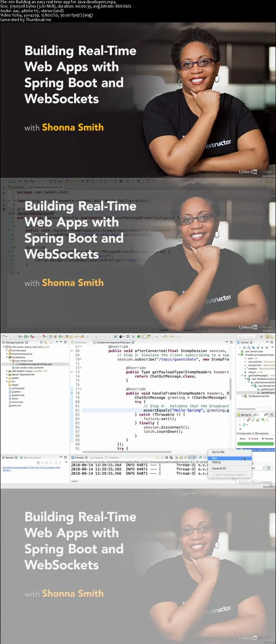
Task: Click the Run launch toolbar icon
Action: pos(26,336)
